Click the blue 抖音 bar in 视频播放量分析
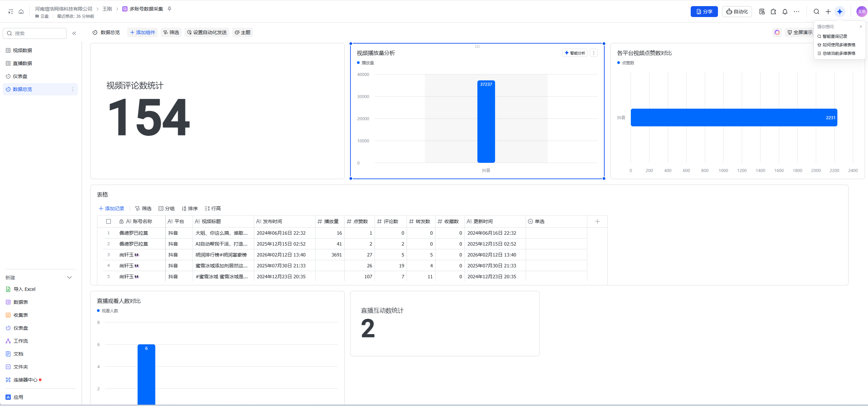 [x=486, y=123]
